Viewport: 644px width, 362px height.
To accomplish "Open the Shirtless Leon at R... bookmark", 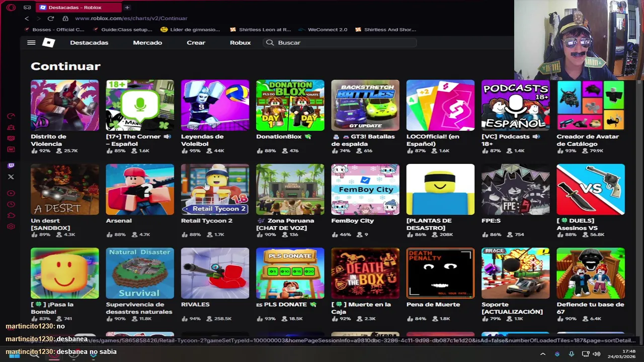I will click(260, 30).
